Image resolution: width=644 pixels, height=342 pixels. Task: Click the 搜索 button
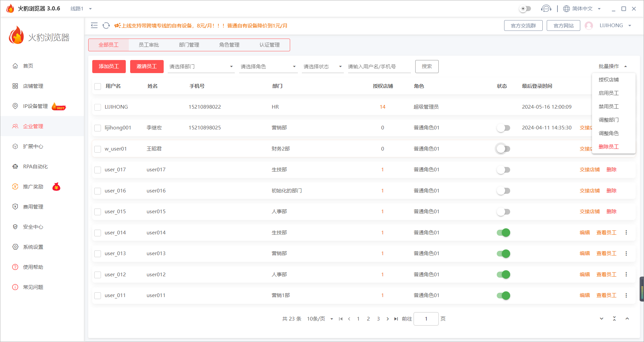click(427, 66)
